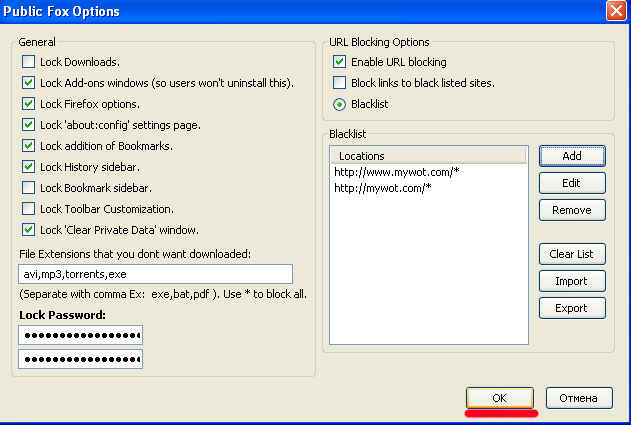631x425 pixels.
Task: Toggle Lock Firefox options checkbox
Action: 28,104
